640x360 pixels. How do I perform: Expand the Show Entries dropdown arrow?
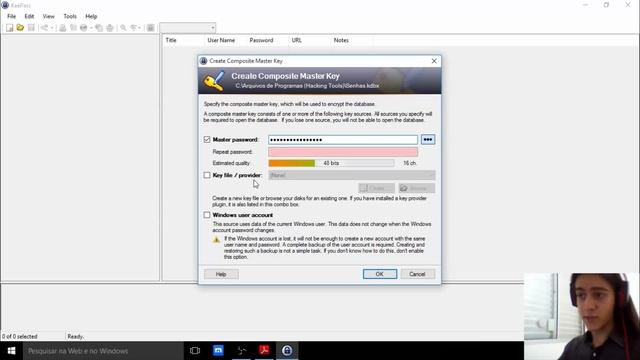pos(140,28)
